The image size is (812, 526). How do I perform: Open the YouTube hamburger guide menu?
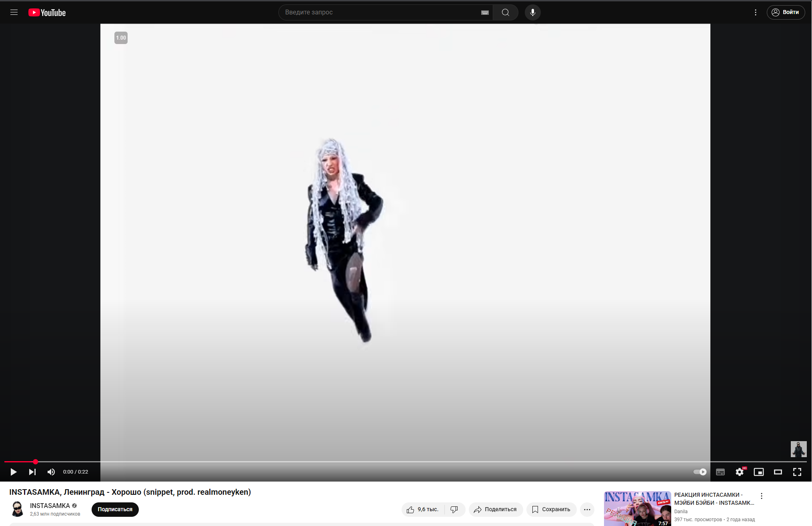(14, 12)
